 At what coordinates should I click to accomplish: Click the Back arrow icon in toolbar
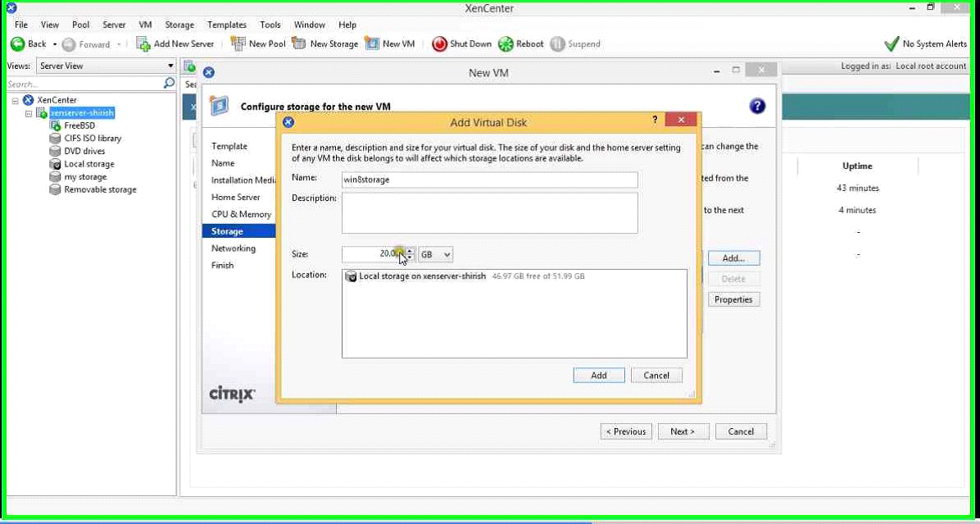(x=17, y=43)
